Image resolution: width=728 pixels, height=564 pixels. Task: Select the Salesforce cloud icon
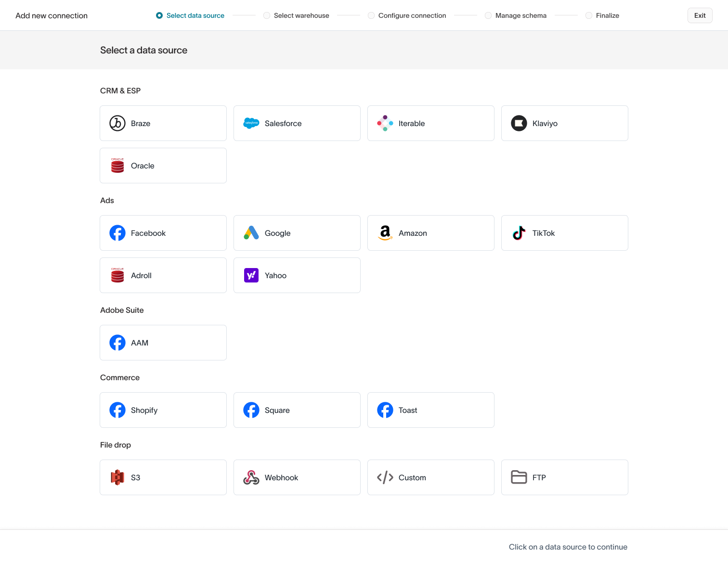251,123
